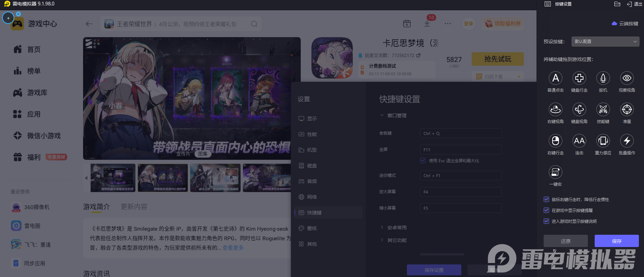Open 性能 settings tab
This screenshot has width=644, height=277.
[x=328, y=134]
